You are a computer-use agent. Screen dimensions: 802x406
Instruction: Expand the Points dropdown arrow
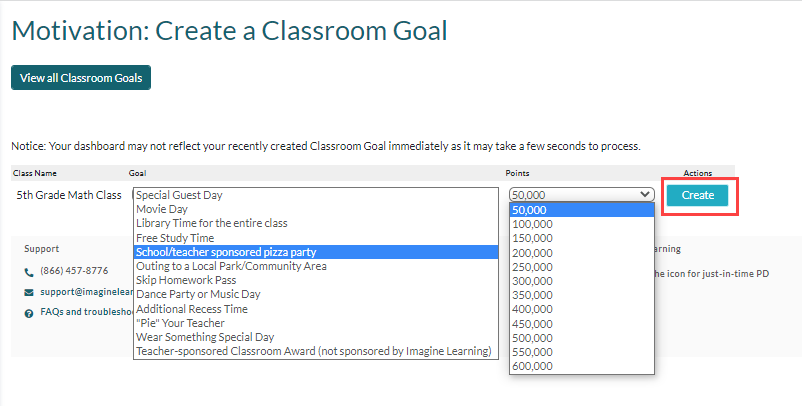pos(644,194)
